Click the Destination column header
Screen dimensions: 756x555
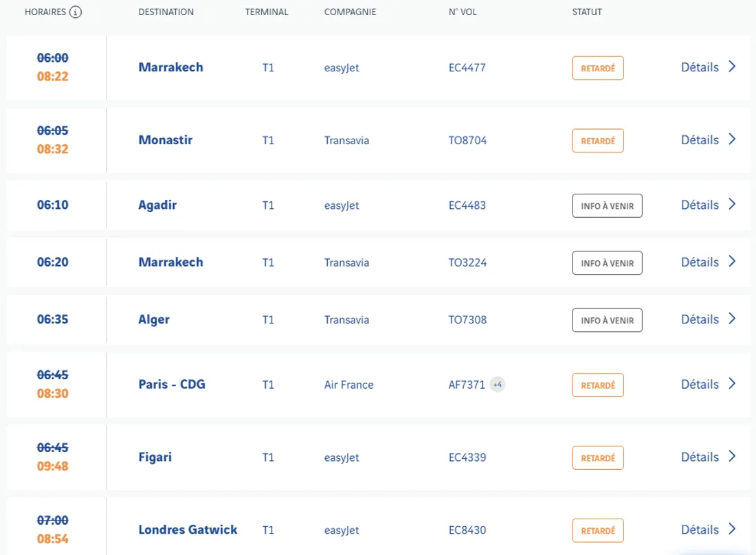(166, 12)
